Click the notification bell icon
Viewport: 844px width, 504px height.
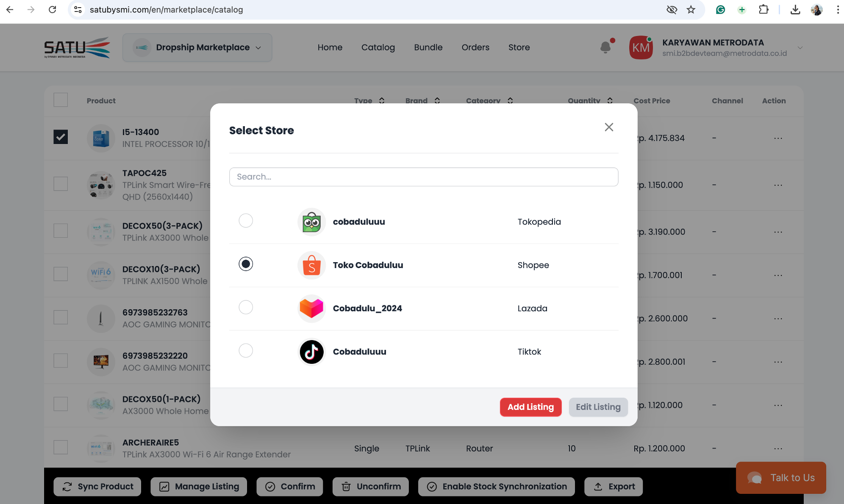point(605,47)
